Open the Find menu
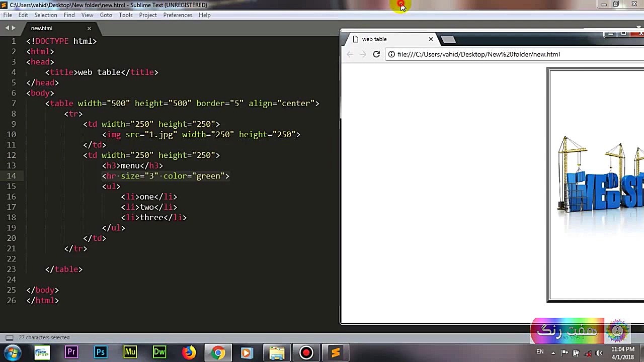This screenshot has height=362, width=644. coord(69,15)
